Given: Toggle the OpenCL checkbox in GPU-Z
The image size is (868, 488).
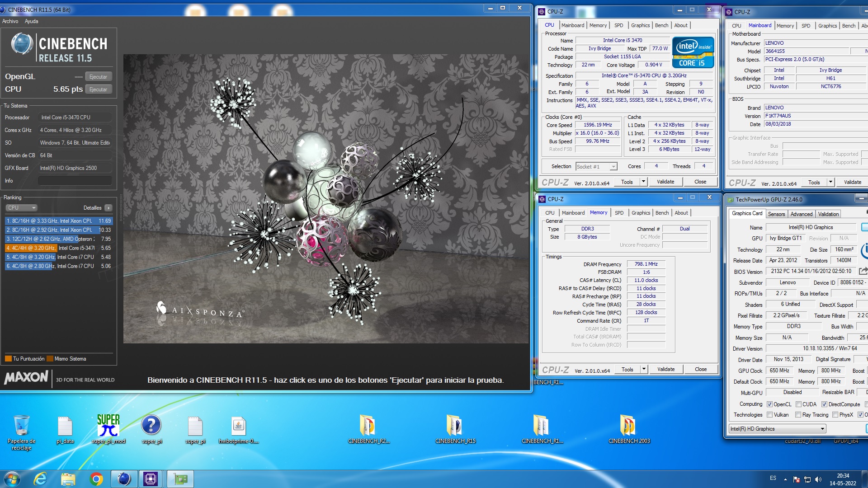Looking at the screenshot, I should tap(769, 404).
